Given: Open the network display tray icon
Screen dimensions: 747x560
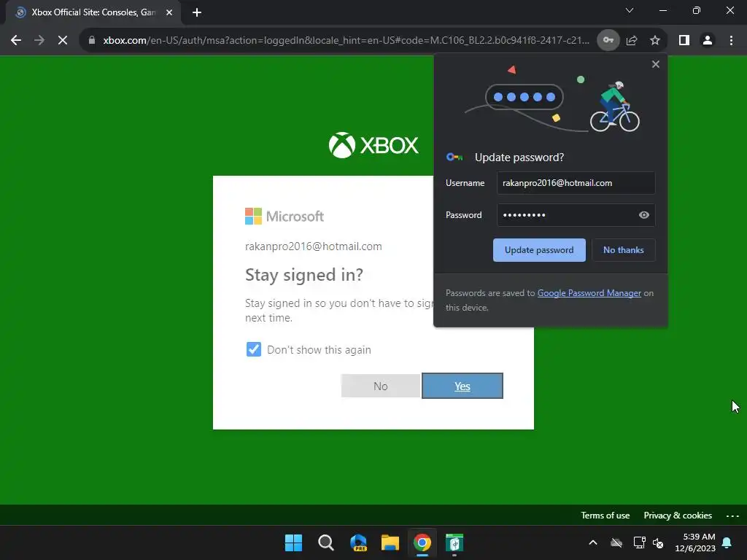Looking at the screenshot, I should [x=639, y=542].
